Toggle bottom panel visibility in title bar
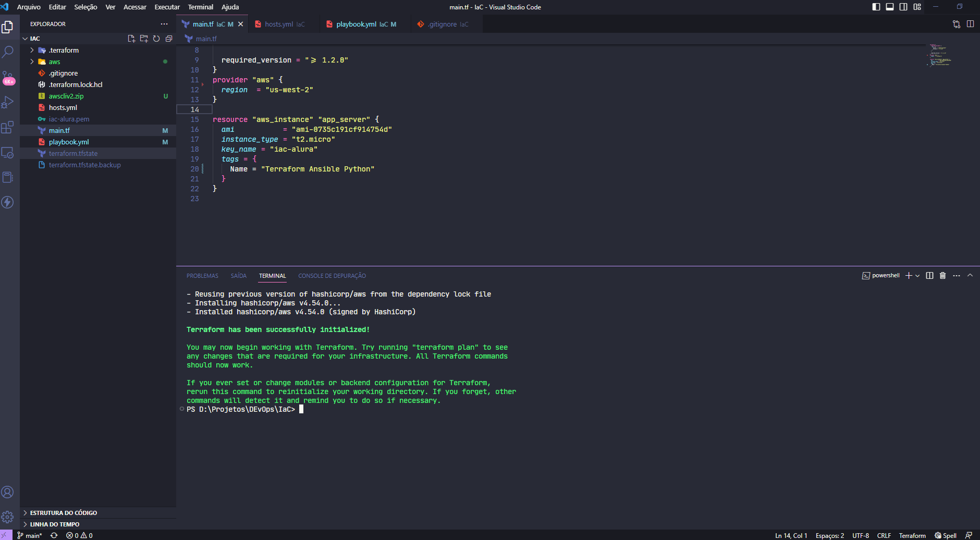 (x=890, y=7)
